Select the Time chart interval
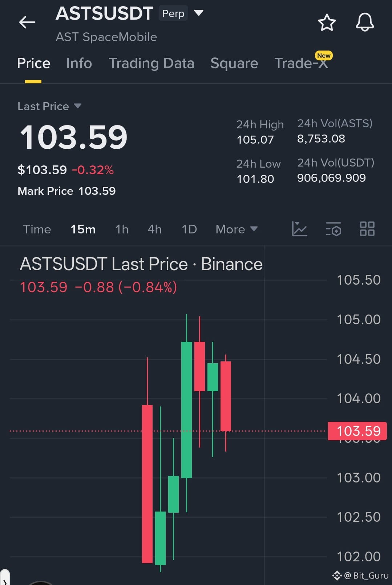 [x=37, y=229]
